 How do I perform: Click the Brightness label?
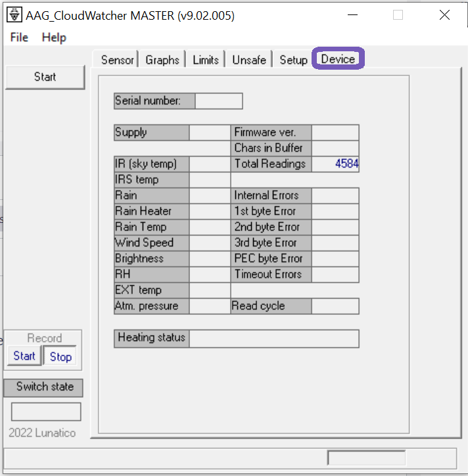[151, 259]
